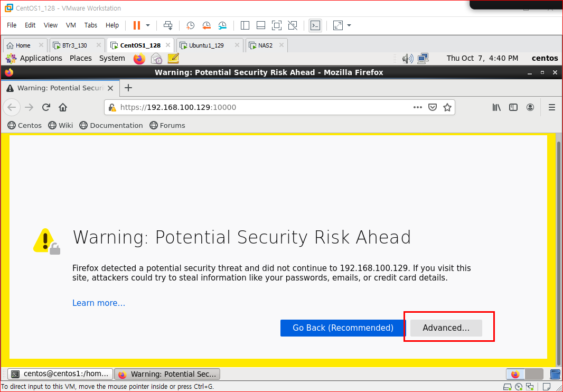Open GNOME Places menu
The image size is (563, 392).
81,58
